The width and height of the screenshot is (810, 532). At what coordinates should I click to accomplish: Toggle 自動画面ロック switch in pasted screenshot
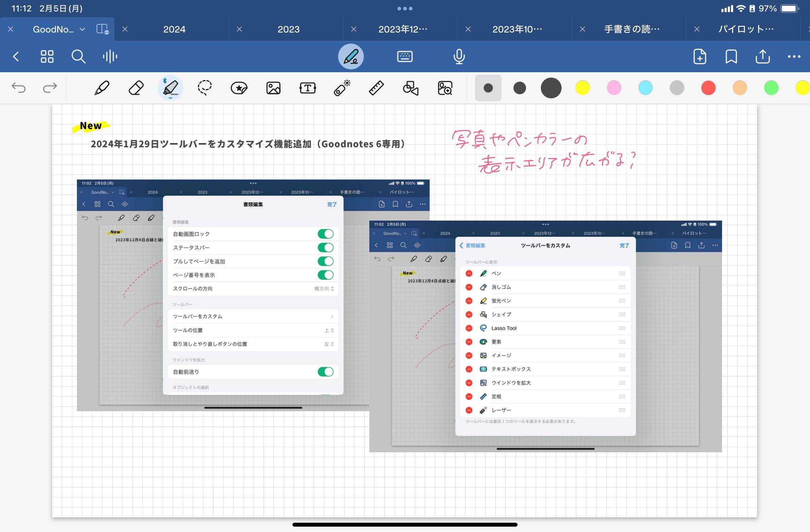pyautogui.click(x=325, y=234)
